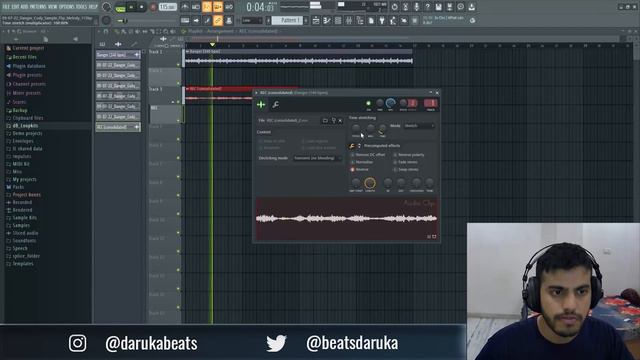Toggle wait for input icon
Viewport: 640px width, 360px height.
[x=196, y=7]
